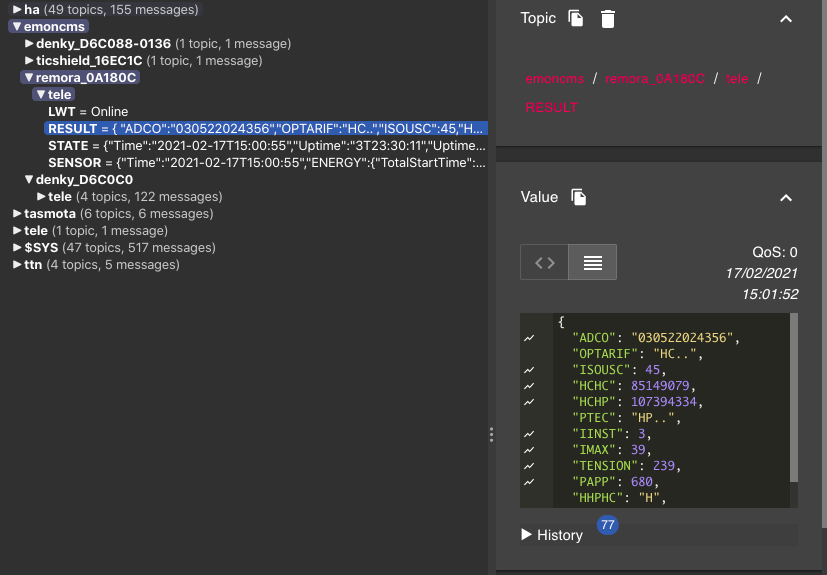
Task: Click the remora_0A180C breadcrumb link
Action: 655,79
